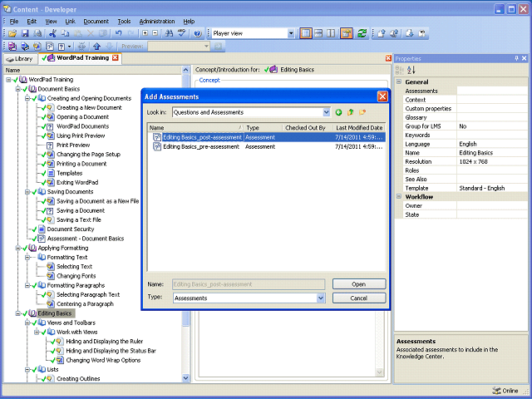Run the ABC spell check icon
This screenshot has width=532, height=399.
coord(182,33)
